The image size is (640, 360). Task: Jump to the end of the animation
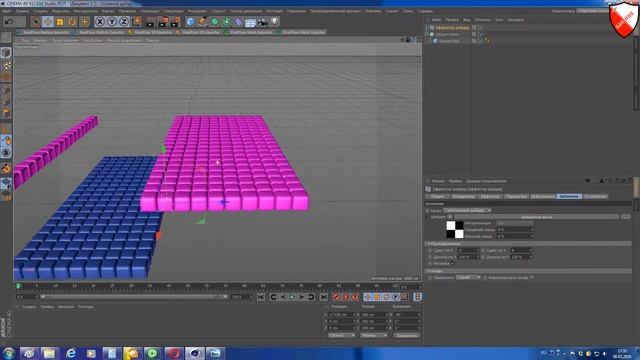(324, 297)
